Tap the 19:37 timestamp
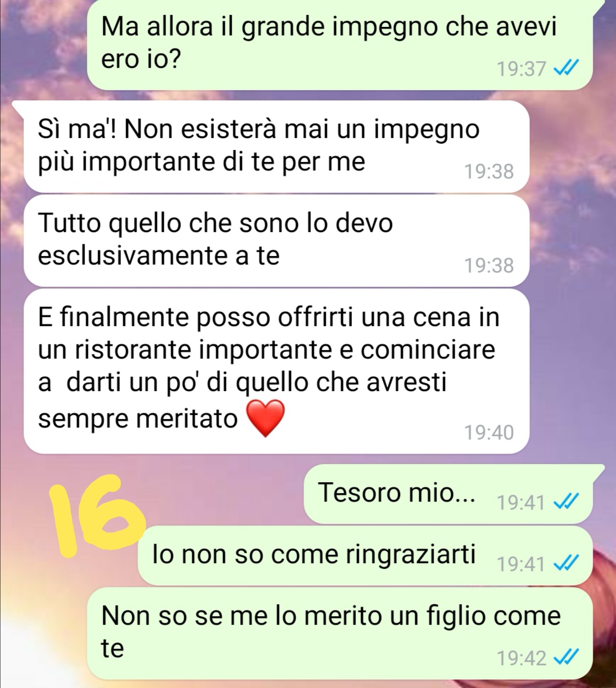Image resolution: width=616 pixels, height=688 pixels. click(x=521, y=69)
